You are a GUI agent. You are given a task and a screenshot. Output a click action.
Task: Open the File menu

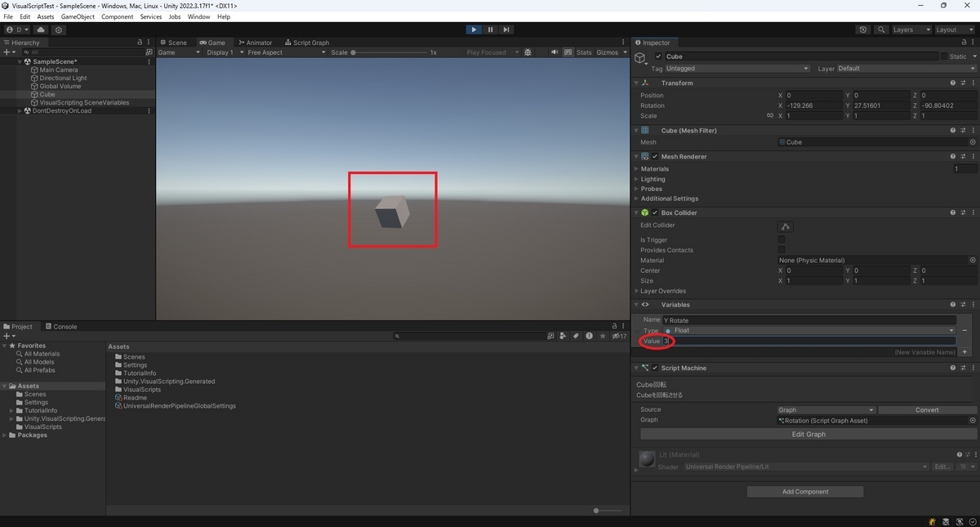pos(8,16)
